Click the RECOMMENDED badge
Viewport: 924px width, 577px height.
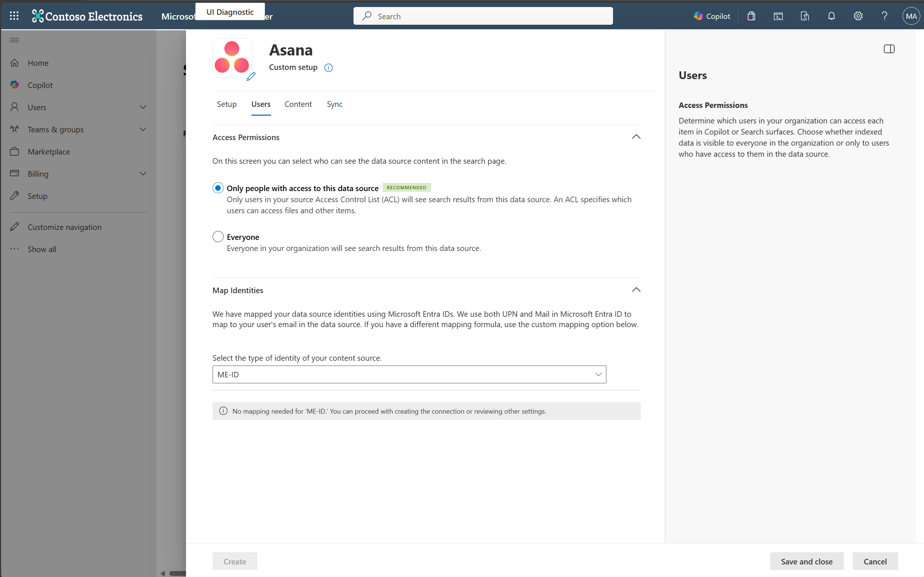click(406, 187)
